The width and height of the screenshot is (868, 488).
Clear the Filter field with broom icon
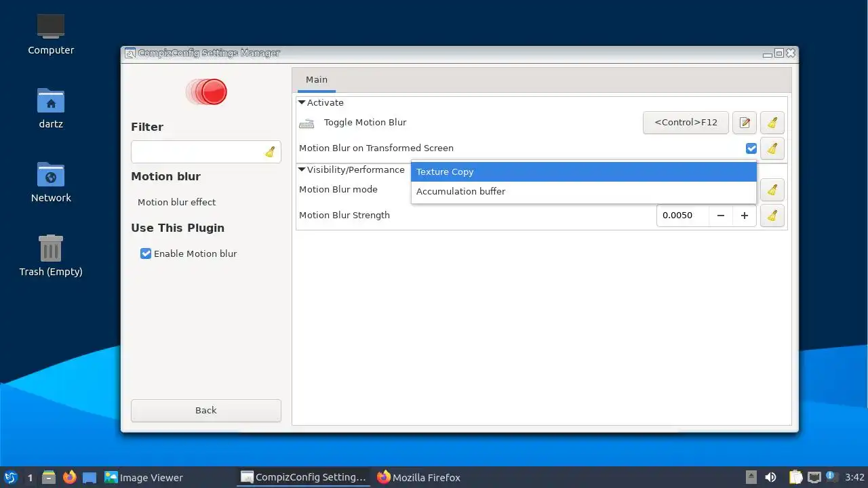(270, 152)
